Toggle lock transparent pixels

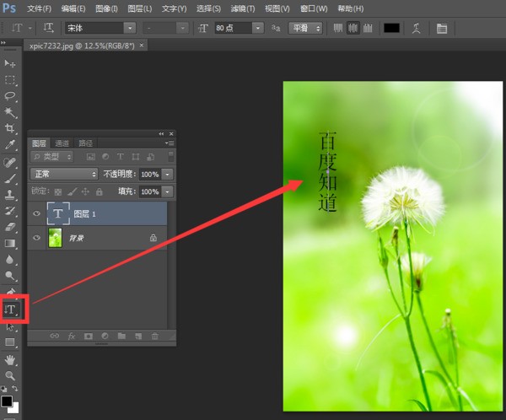click(x=58, y=191)
